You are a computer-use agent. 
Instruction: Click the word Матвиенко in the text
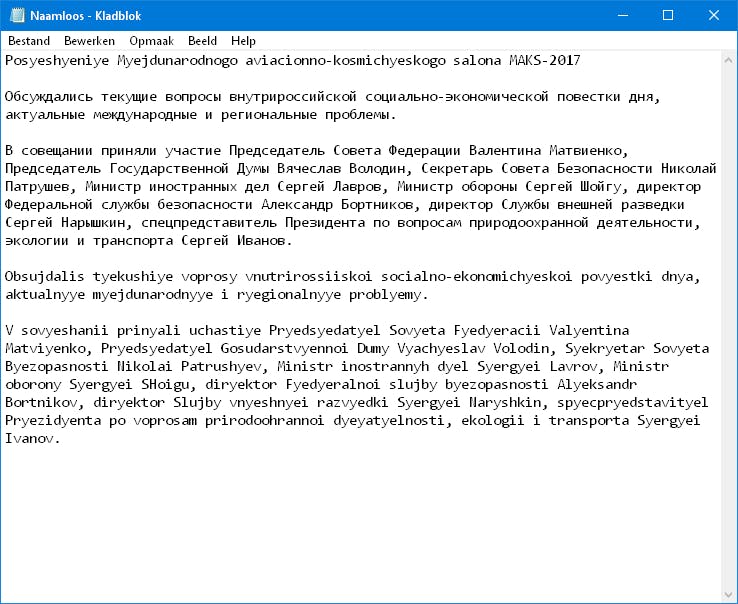585,151
